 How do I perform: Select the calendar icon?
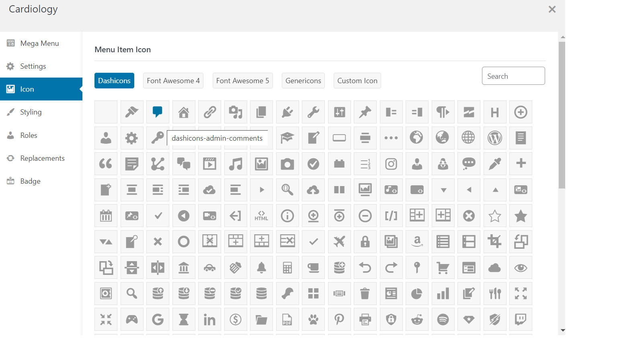pyautogui.click(x=106, y=216)
